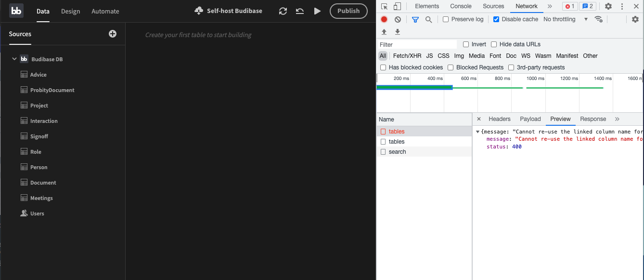The image size is (644, 280).
Task: Collapse the Budibase DB tree
Action: (14, 59)
